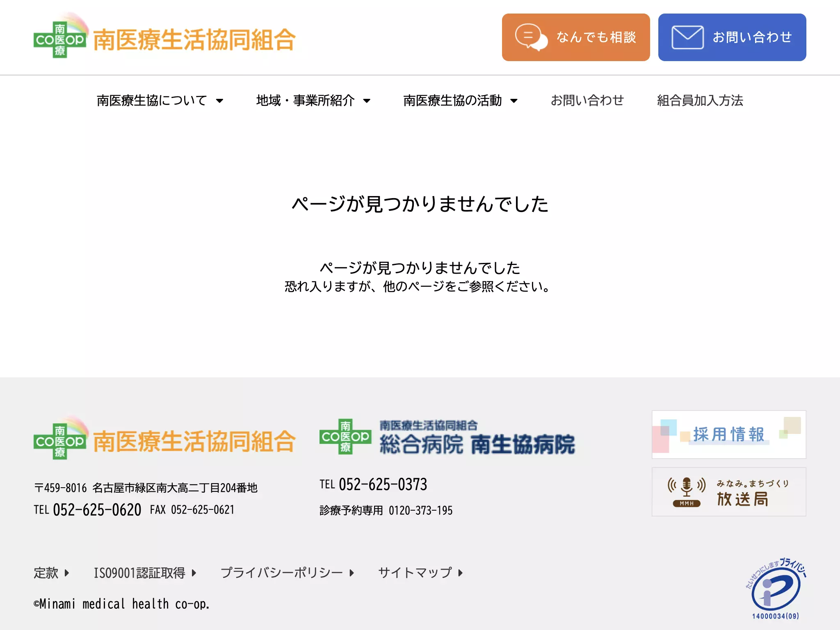Open the blue お問い合わせ button
Viewport: 840px width, 630px height.
coord(732,37)
